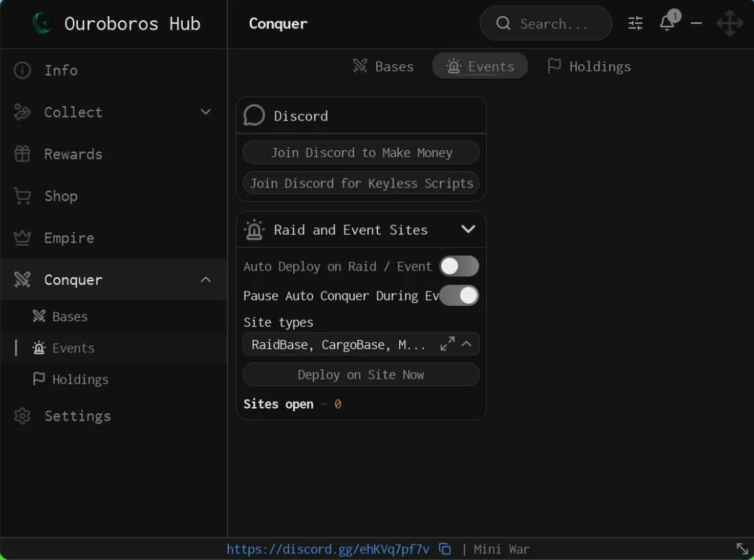Image resolution: width=754 pixels, height=560 pixels.
Task: Click the Discord chat bubble icon
Action: click(254, 116)
